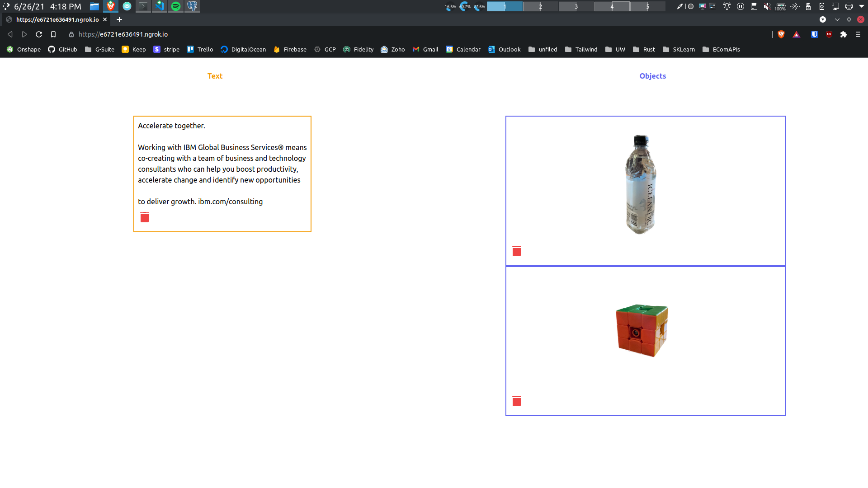Open uBlock Origin extension

[829, 34]
